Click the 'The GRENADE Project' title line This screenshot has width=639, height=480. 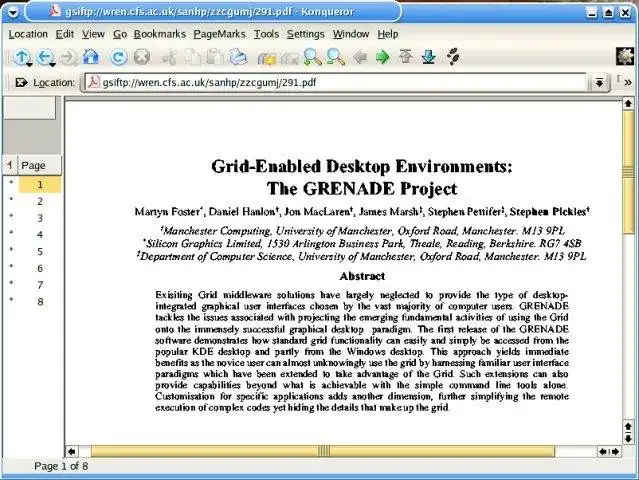click(x=362, y=189)
